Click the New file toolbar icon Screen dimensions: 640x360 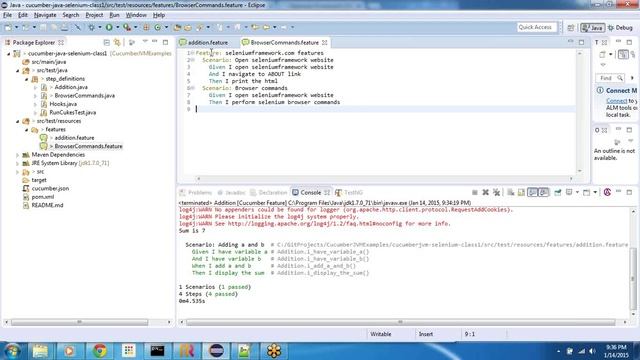(8, 27)
